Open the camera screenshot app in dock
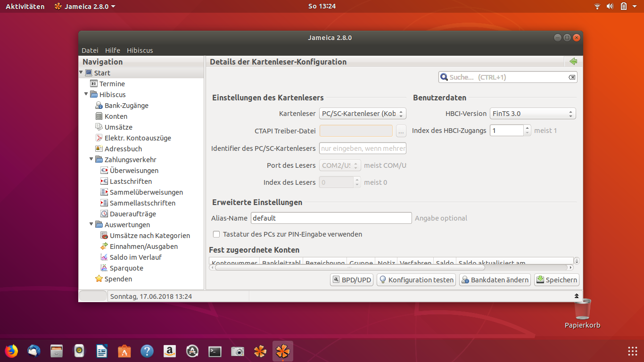The width and height of the screenshot is (644, 362). (238, 351)
